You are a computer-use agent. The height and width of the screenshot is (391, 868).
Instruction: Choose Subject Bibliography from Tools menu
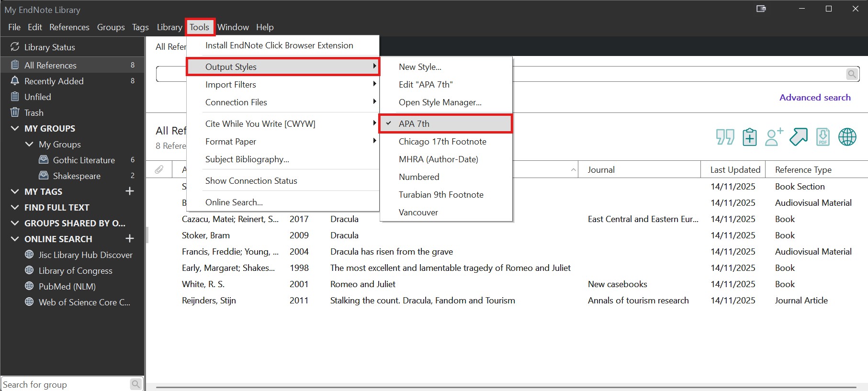(283, 159)
